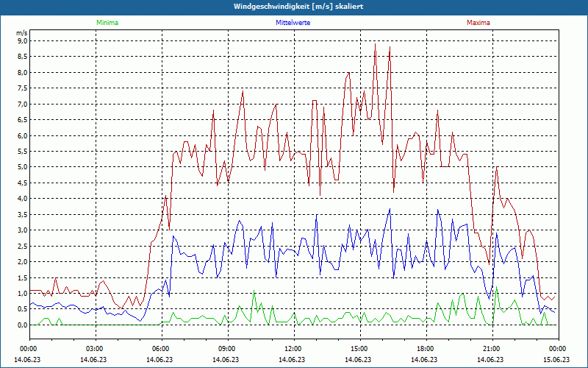Click the 15.06.23 date label
The width and height of the screenshot is (588, 368).
click(x=556, y=359)
